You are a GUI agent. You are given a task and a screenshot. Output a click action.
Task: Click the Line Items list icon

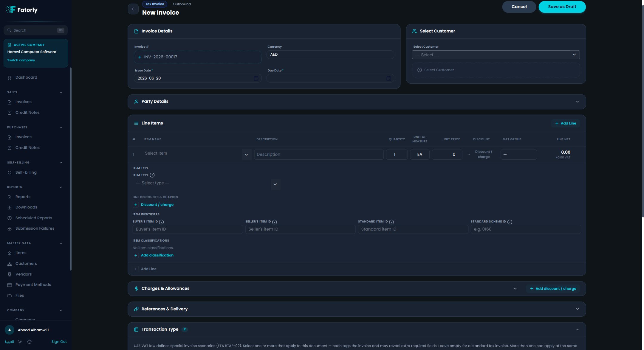(x=136, y=123)
